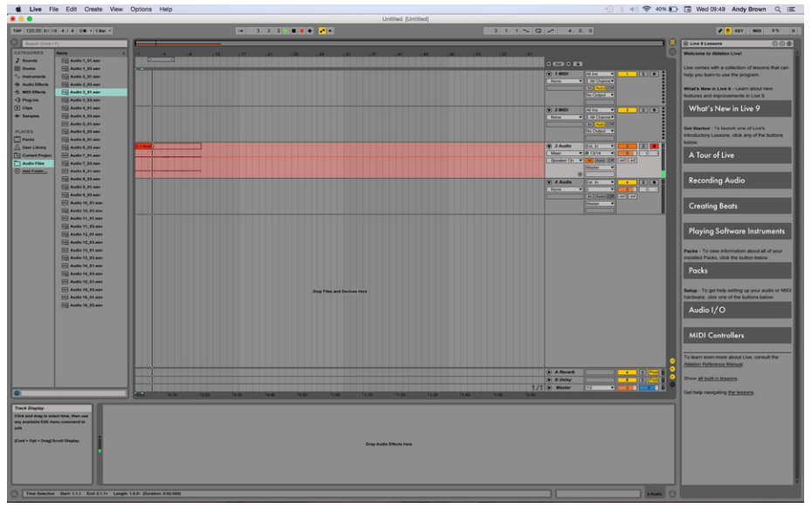The width and height of the screenshot is (812, 508).
Task: Arm track 3 Audio for recording
Action: (655, 146)
